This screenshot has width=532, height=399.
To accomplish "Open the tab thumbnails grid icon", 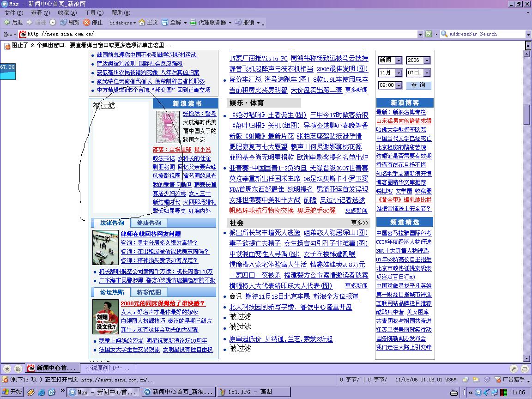I will coord(18,368).
